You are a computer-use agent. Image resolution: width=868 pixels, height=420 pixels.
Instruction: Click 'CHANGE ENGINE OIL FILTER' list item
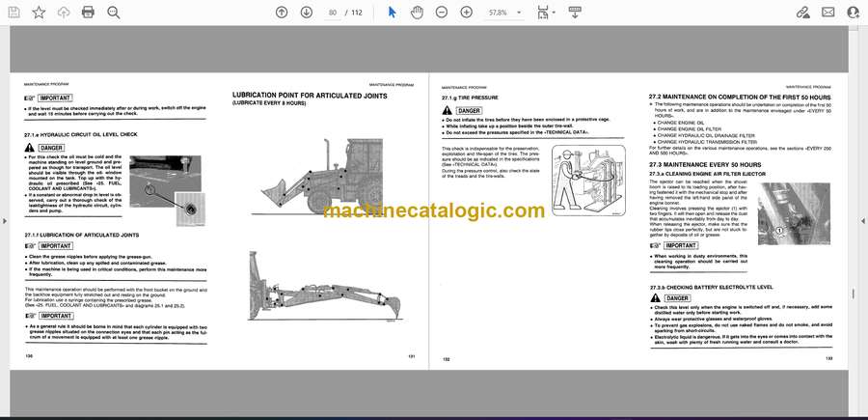coord(690,129)
